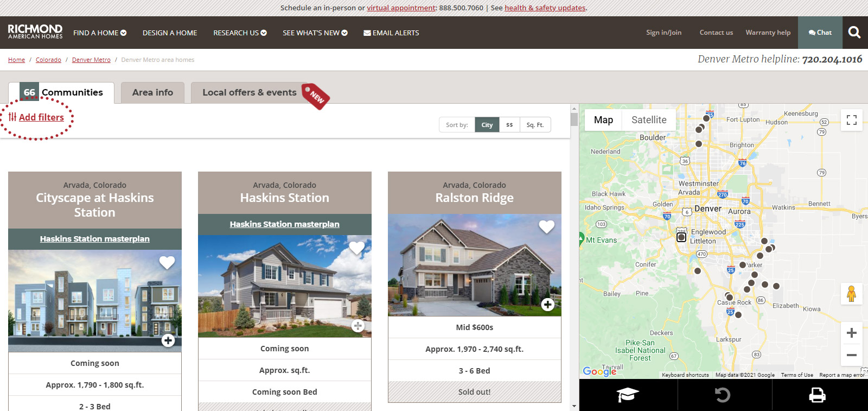This screenshot has height=411, width=868.
Task: Click the Haskins Station house photo
Action: [x=285, y=286]
